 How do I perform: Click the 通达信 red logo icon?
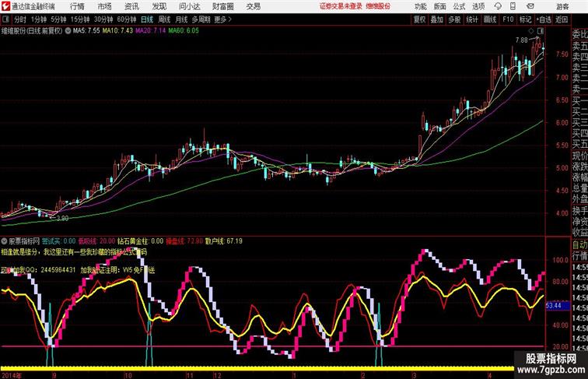pyautogui.click(x=5, y=6)
